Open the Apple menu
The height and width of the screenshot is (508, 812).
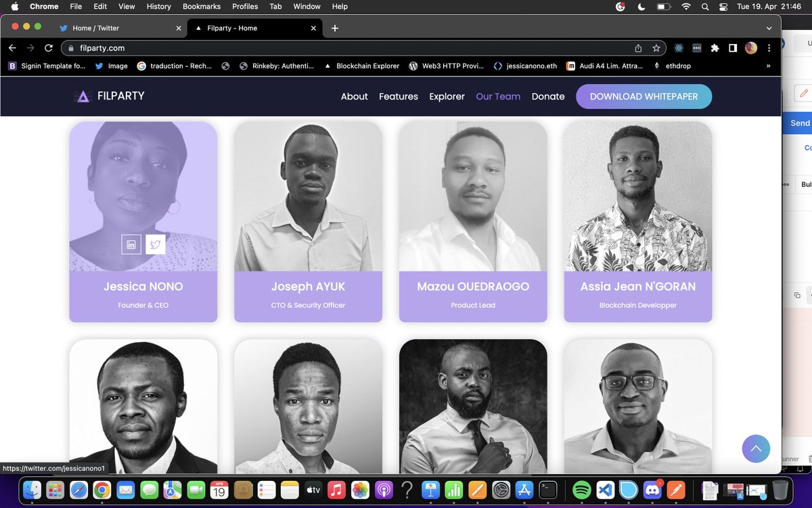(14, 7)
